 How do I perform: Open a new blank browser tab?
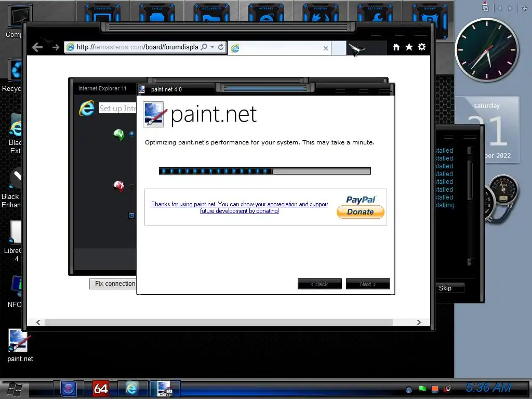[338, 48]
